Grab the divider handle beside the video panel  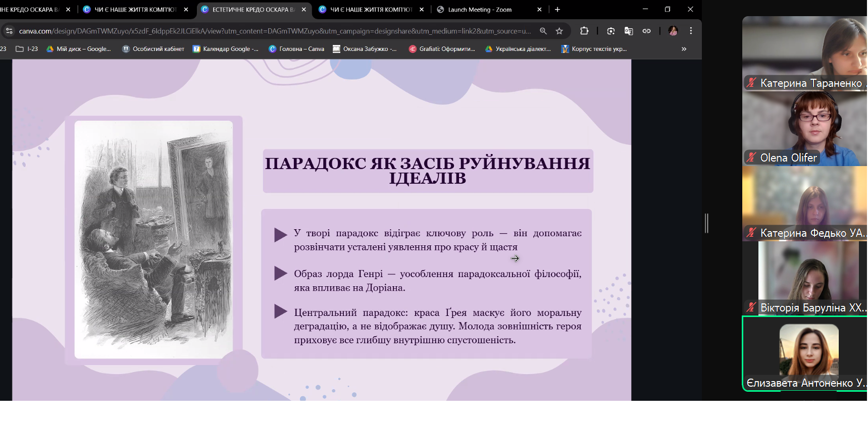707,223
